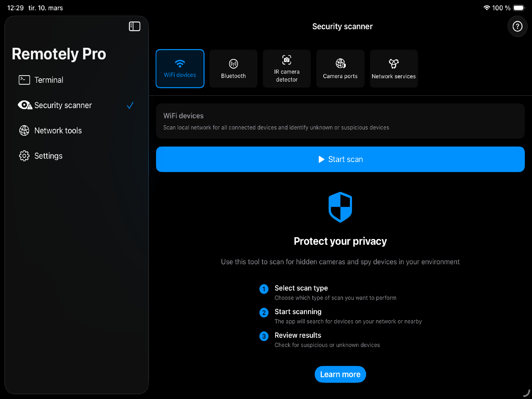Click the Security scanner page title
The height and width of the screenshot is (399, 532).
tap(342, 26)
